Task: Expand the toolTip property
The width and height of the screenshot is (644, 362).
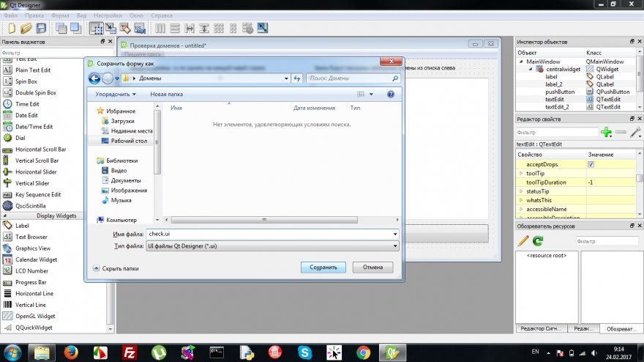Action: tap(521, 173)
